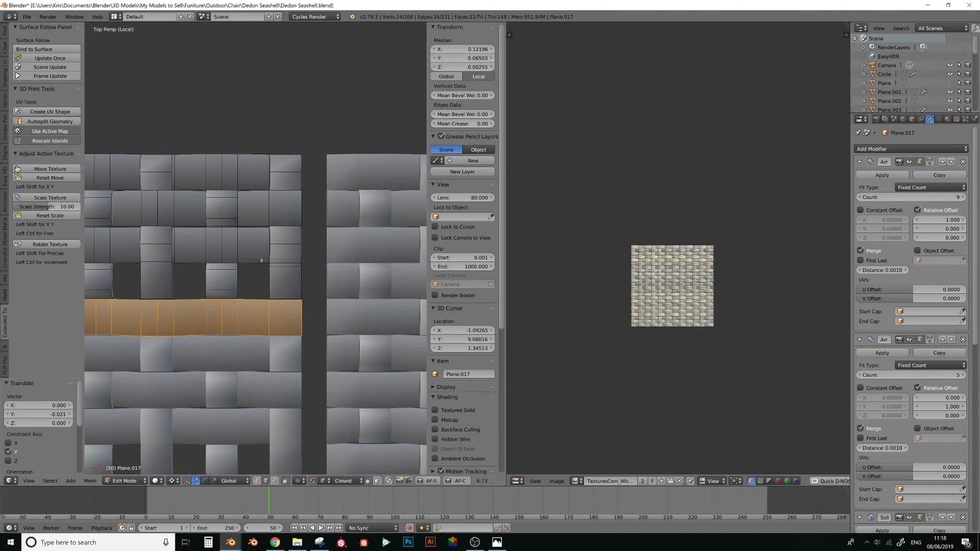Click the timeline auto keyframe record button
The width and height of the screenshot is (980, 551).
(x=409, y=528)
